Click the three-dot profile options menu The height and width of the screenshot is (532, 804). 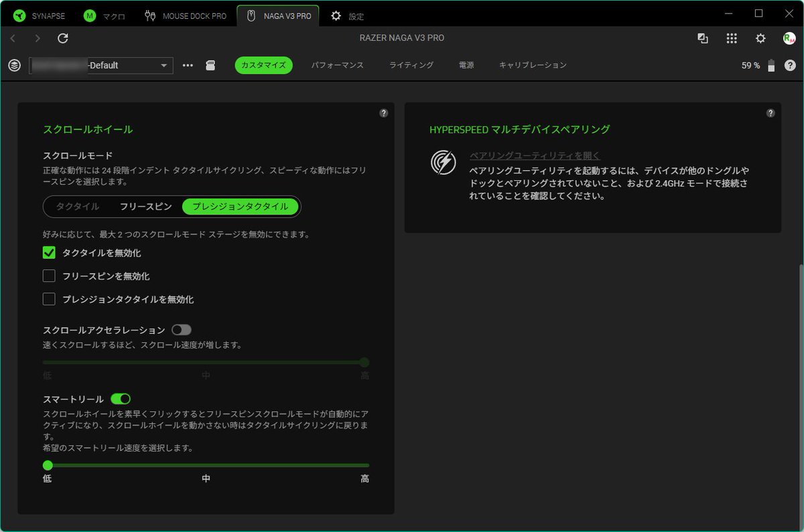pyautogui.click(x=188, y=66)
